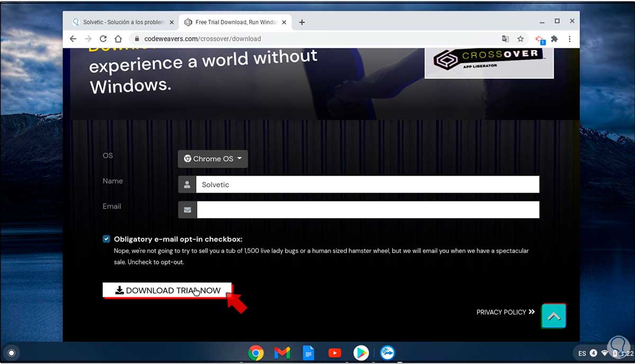
Task: Open the translate page icon
Action: [505, 39]
